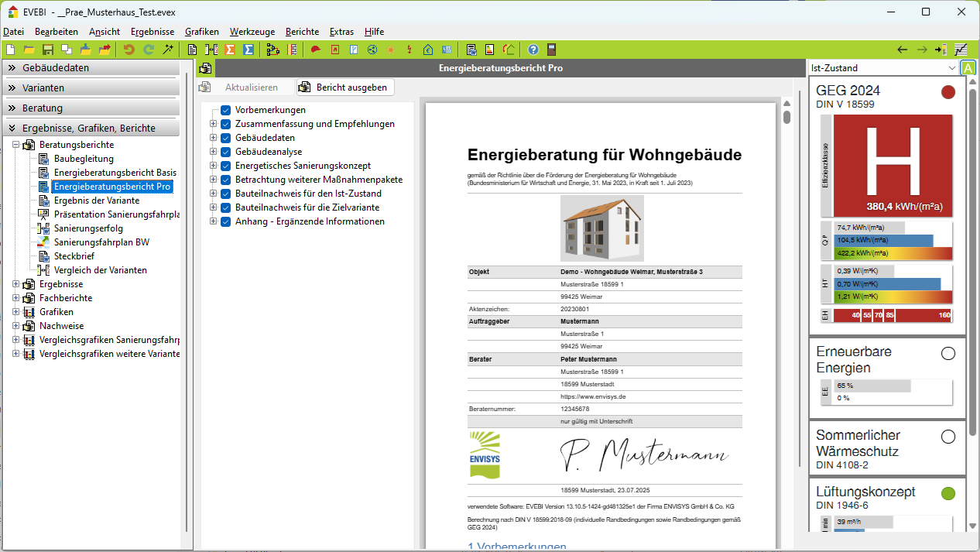Collapse Ergebnisse, Grafiken, Berichte section

[90, 128]
